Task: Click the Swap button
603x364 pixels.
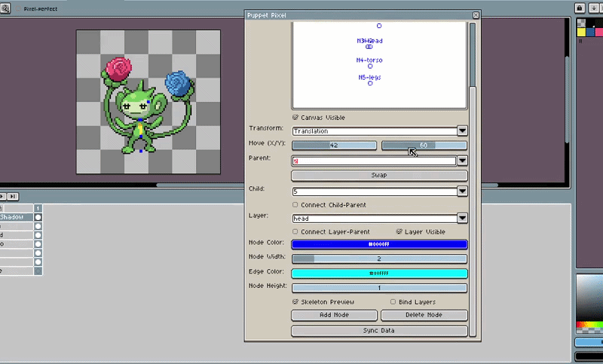Action: pos(379,176)
